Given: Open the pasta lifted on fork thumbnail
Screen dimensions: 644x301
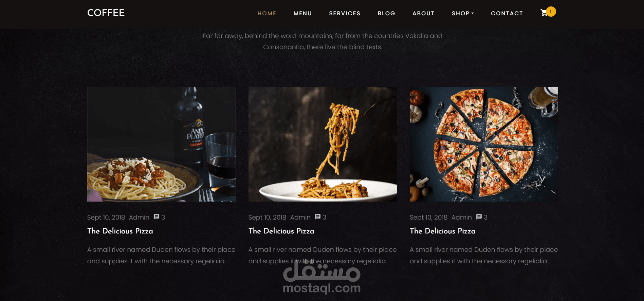Looking at the screenshot, I should point(323,144).
